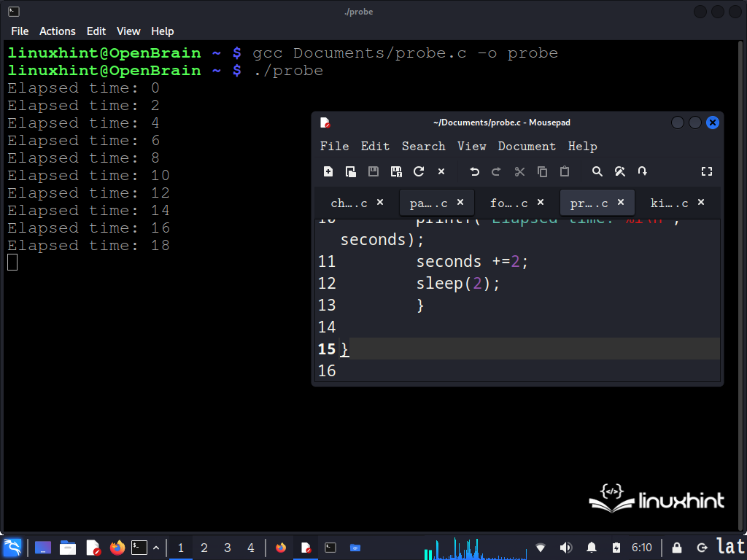The height and width of the screenshot is (560, 747).
Task: Open the Document menu in Mousepad
Action: [x=527, y=147]
